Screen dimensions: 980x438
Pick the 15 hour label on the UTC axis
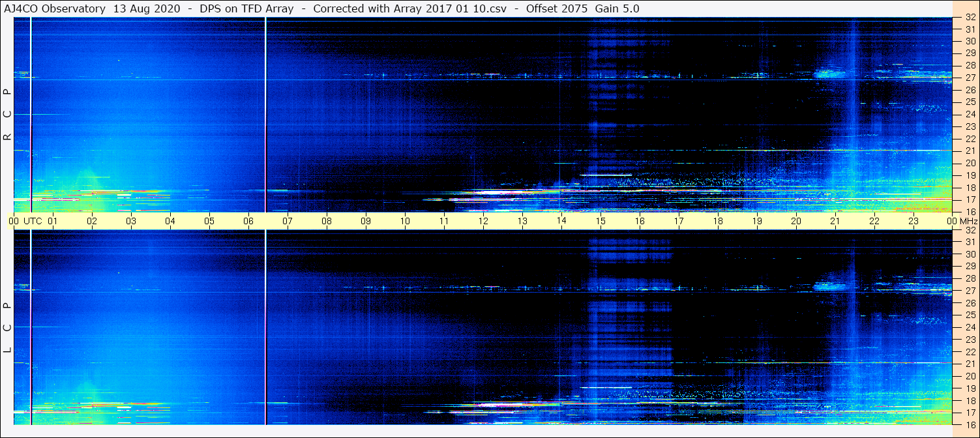coord(601,221)
